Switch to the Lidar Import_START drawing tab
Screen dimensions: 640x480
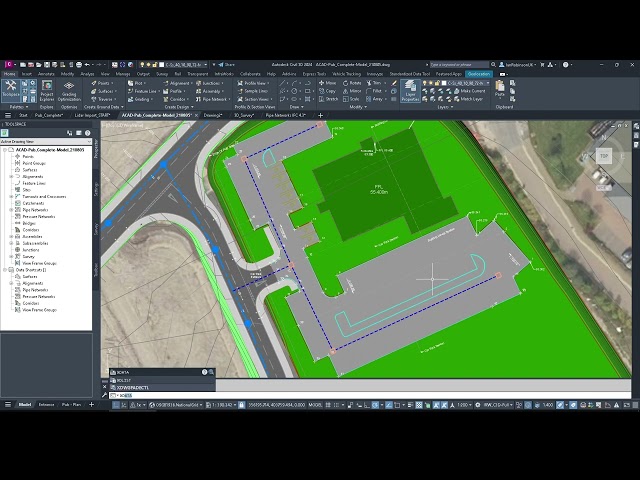point(92,115)
